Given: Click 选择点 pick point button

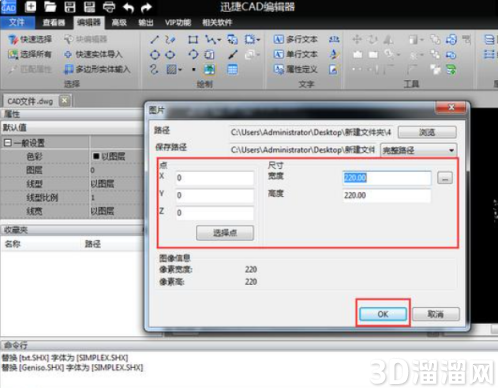Looking at the screenshot, I should (x=225, y=233).
